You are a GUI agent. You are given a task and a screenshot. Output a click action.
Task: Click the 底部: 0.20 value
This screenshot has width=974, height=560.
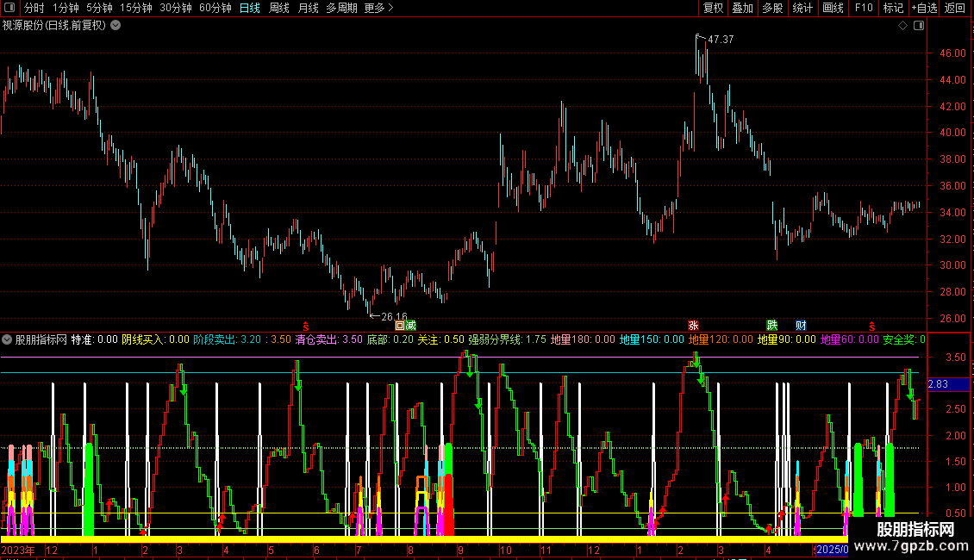390,339
